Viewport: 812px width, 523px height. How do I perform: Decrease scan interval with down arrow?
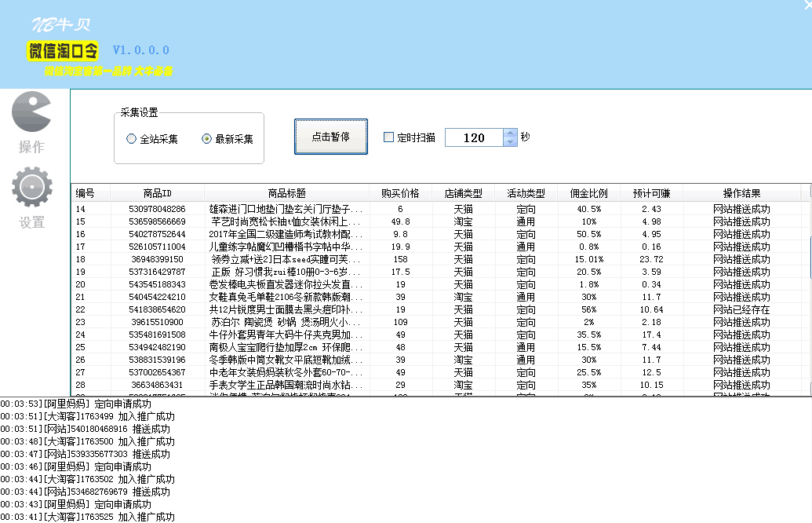tap(510, 142)
